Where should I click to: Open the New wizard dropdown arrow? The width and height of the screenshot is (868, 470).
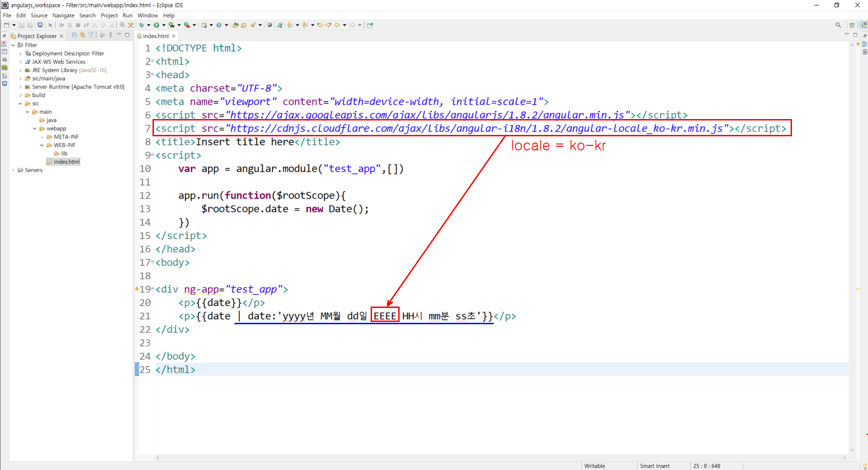tap(14, 25)
